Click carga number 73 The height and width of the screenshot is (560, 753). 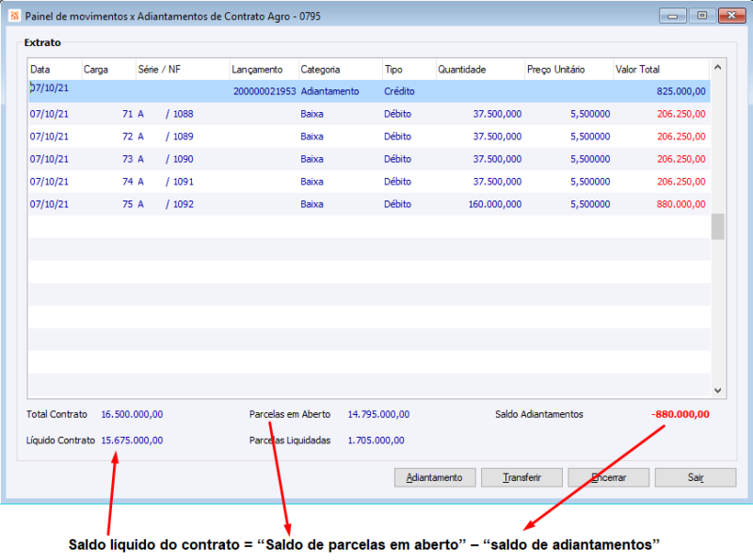127,159
